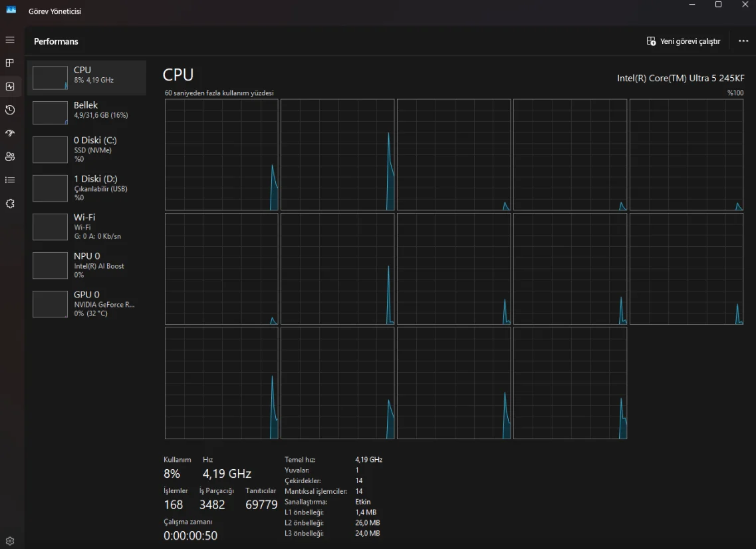
Task: Click the large 'CPU' heading
Action: pyautogui.click(x=178, y=75)
